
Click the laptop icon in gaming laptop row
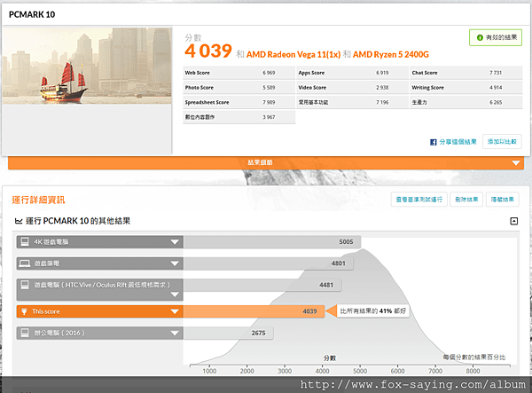[x=25, y=263]
